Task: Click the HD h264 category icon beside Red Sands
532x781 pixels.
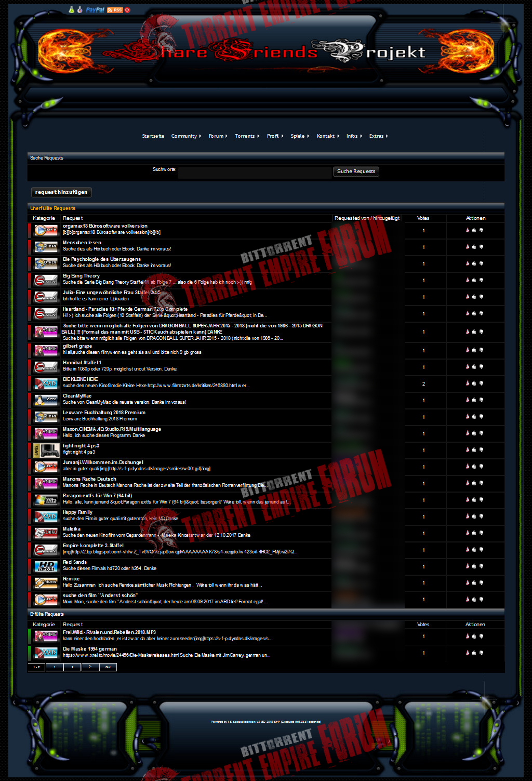Action: (46, 566)
